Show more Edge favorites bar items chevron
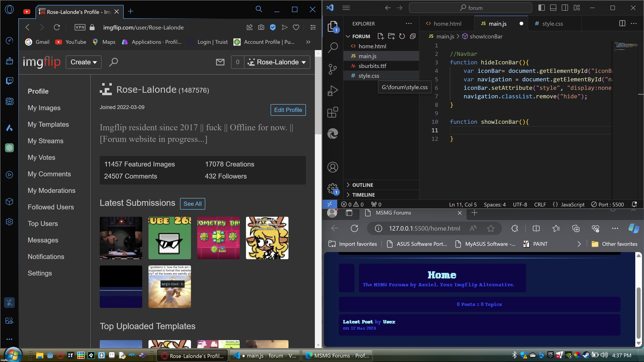 [579, 244]
